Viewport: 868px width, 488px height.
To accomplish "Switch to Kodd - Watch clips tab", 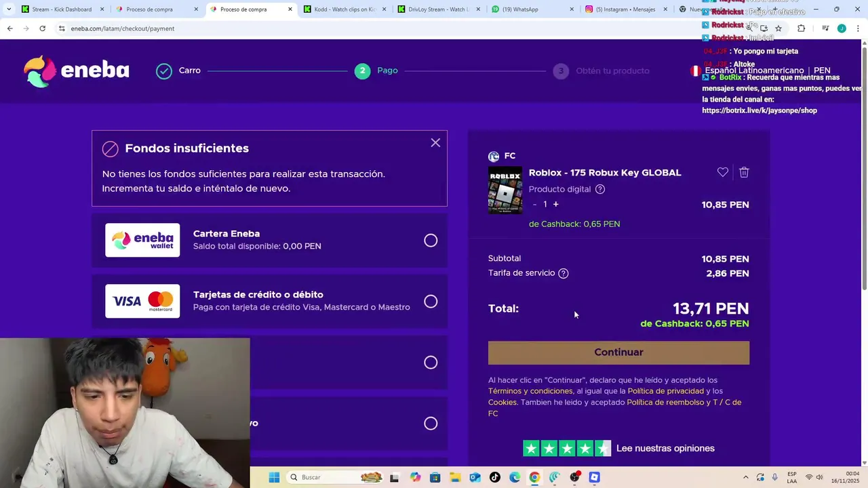I will [344, 9].
